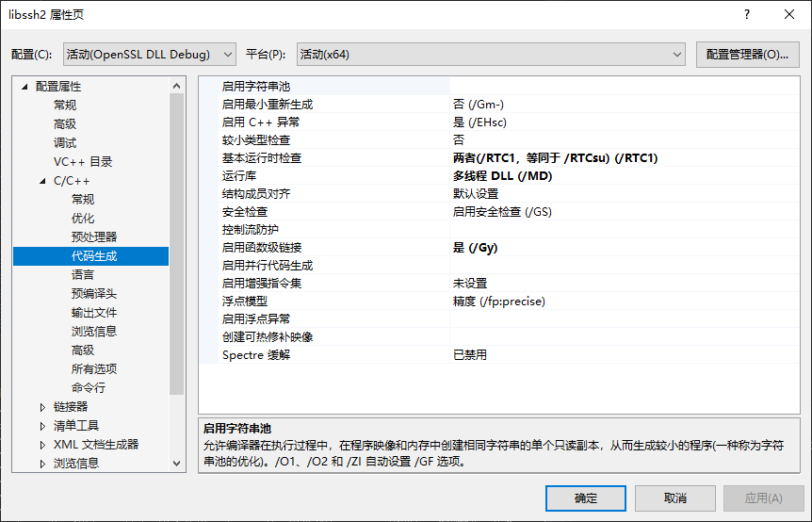The height and width of the screenshot is (522, 812).
Task: Click the 配置管理器(O)... button
Action: (747, 55)
